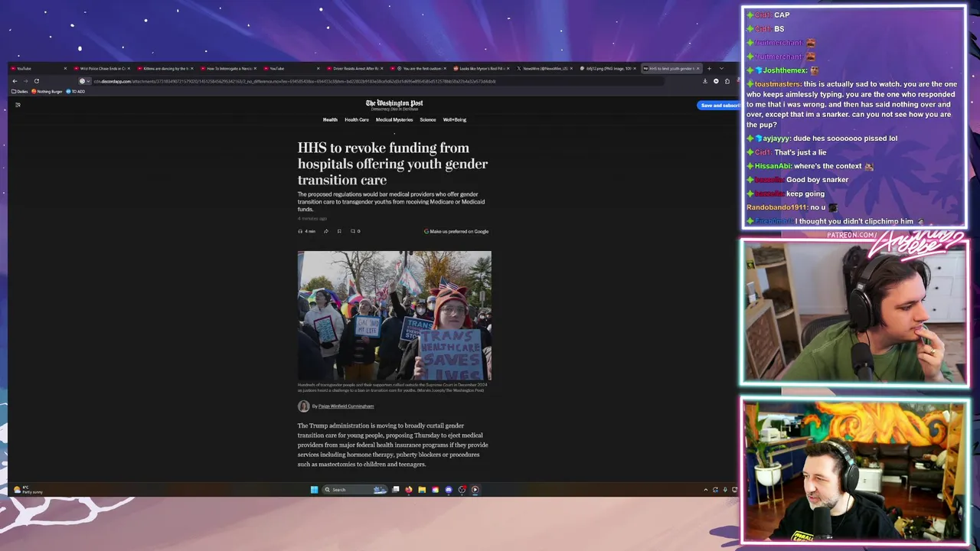
Task: Close the HHS article browser tab
Action: (x=697, y=69)
